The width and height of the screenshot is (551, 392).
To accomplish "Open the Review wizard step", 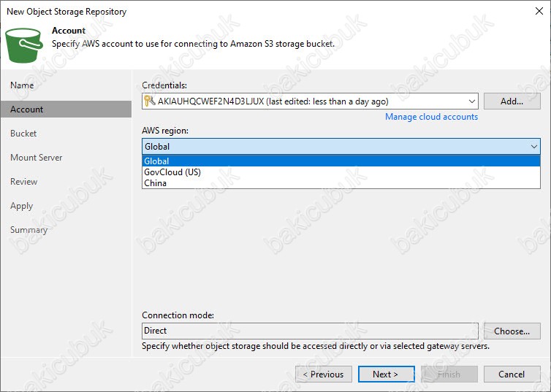I will point(23,182).
